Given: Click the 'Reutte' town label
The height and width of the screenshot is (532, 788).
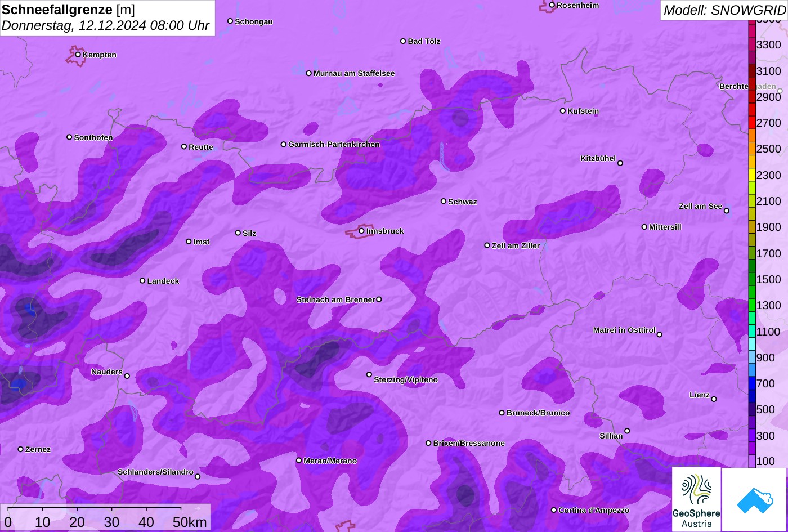Looking at the screenshot, I should [201, 147].
